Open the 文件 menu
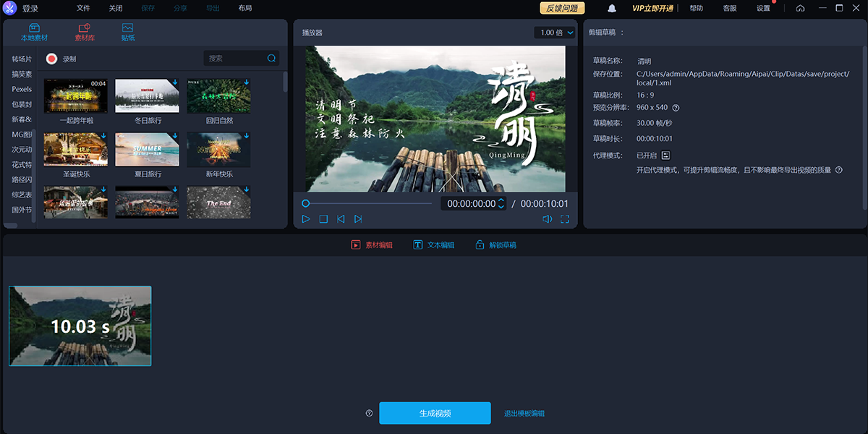Viewport: 868px width, 434px height. [x=83, y=9]
